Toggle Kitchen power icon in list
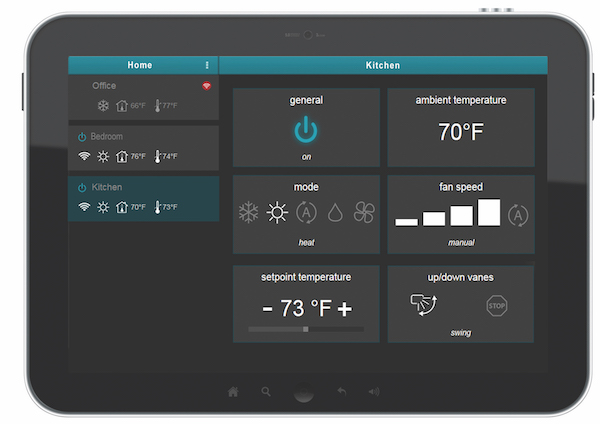Image resolution: width=600 pixels, height=424 pixels. point(82,188)
